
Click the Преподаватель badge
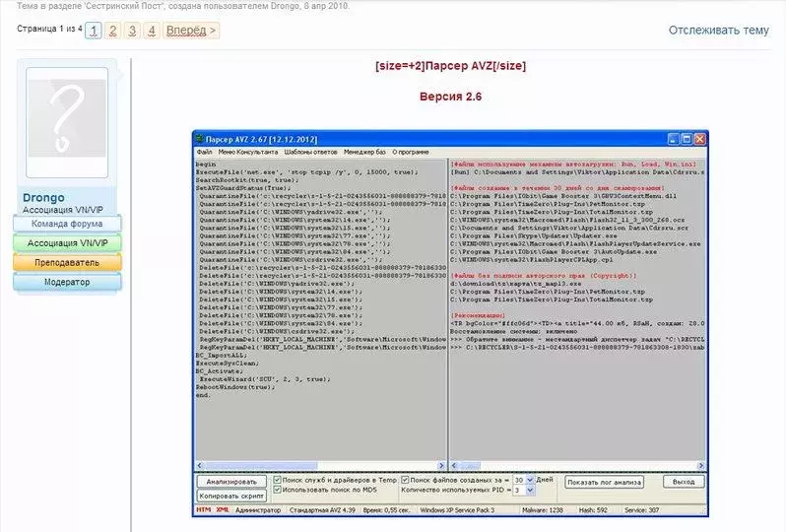tap(67, 262)
